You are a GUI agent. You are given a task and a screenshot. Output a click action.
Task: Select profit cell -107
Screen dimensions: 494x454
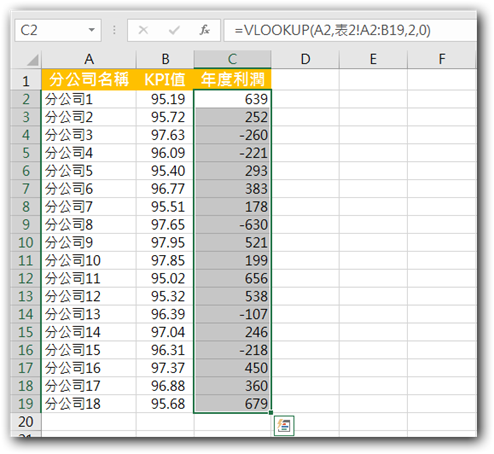pos(232,314)
